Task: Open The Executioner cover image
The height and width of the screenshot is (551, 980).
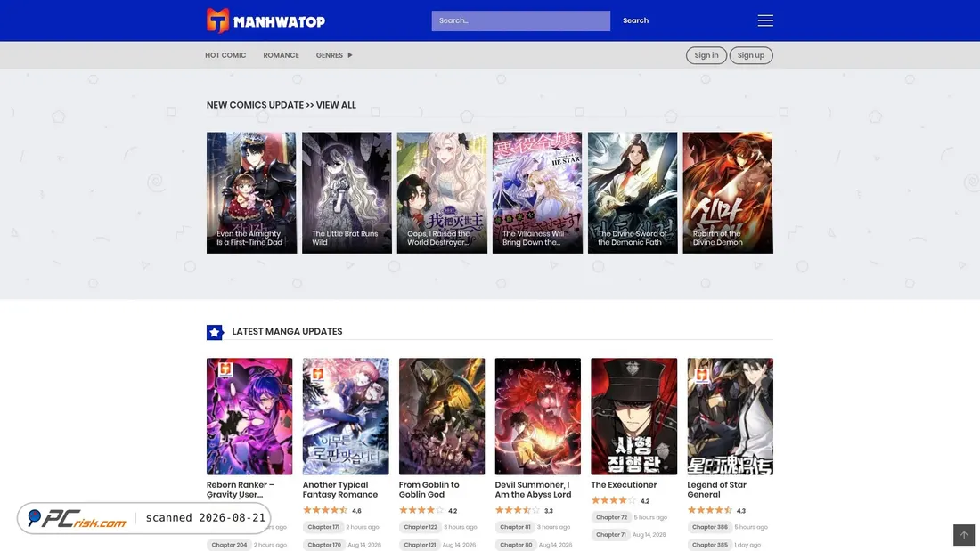Action: click(x=633, y=416)
